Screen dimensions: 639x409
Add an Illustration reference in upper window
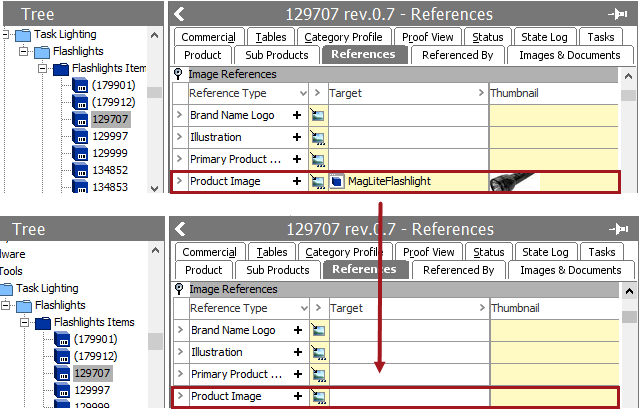[297, 137]
